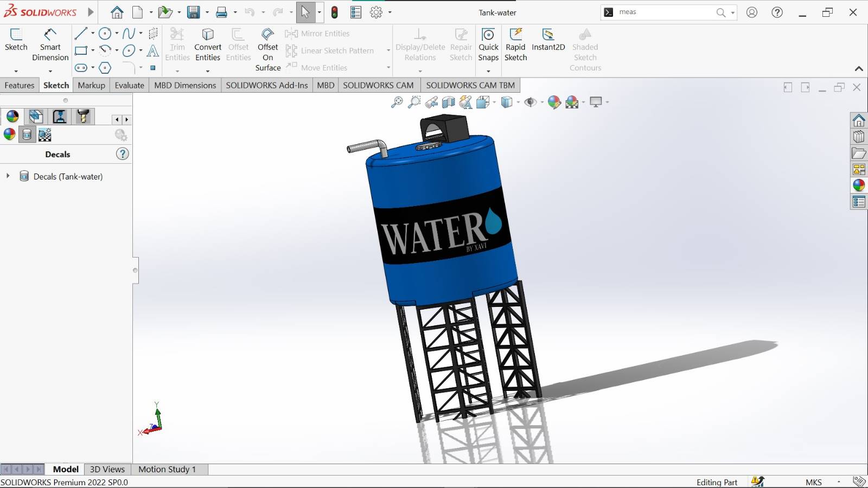The height and width of the screenshot is (488, 868).
Task: Switch to the Markup tab
Action: tap(92, 85)
